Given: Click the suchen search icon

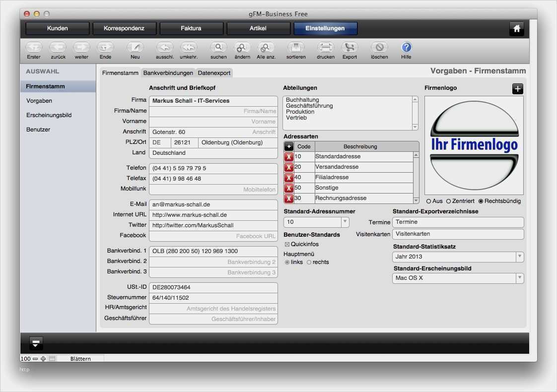Looking at the screenshot, I should 218,48.
